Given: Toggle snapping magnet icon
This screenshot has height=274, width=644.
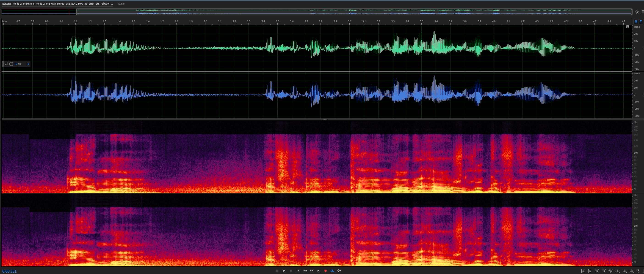Looking at the screenshot, I should [x=636, y=22].
